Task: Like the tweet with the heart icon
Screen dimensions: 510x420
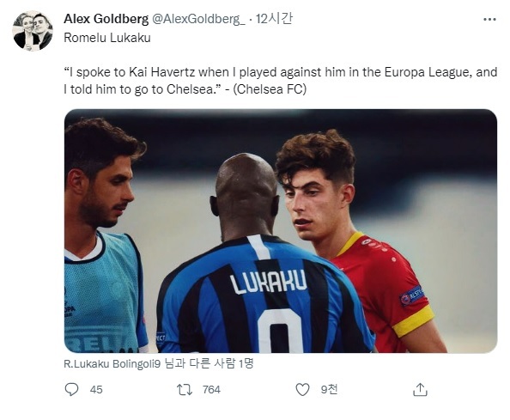Action: (302, 389)
